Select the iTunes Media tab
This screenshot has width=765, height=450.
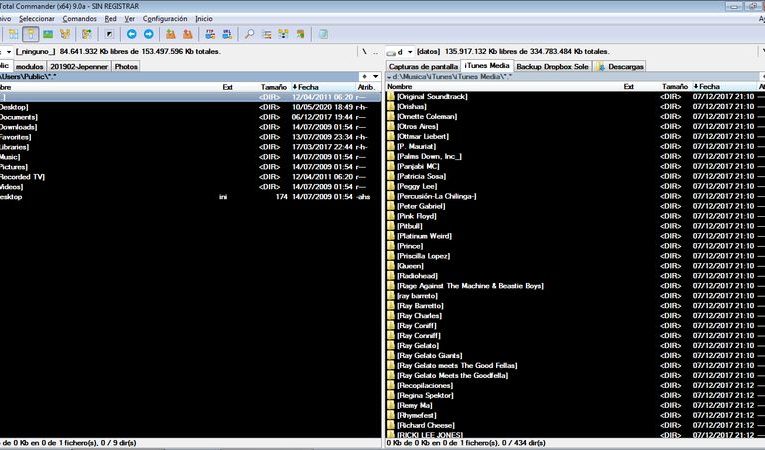click(487, 65)
